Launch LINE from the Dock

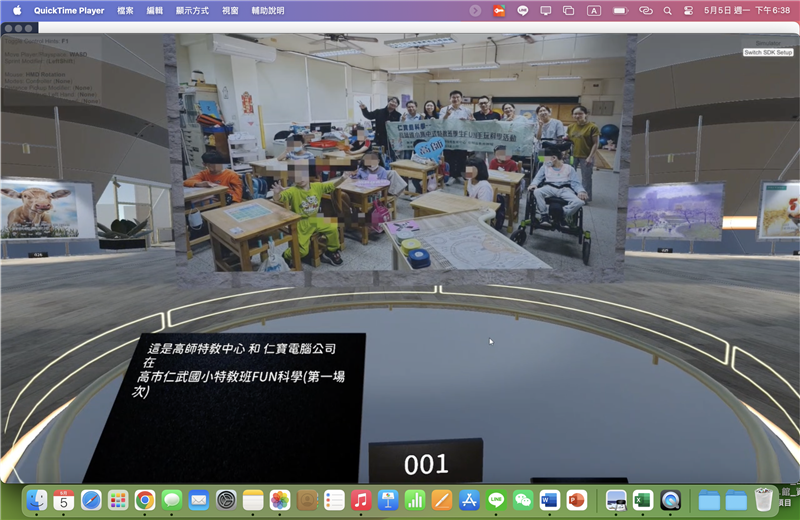496,500
